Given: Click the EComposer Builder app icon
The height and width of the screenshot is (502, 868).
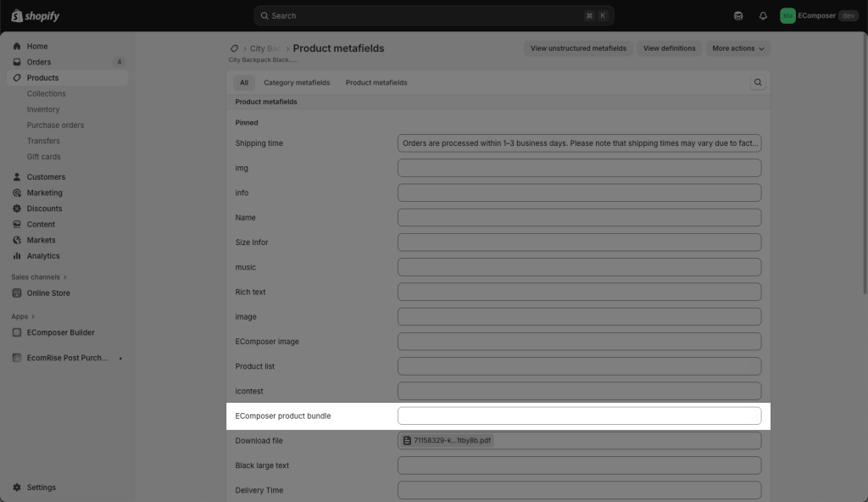Looking at the screenshot, I should pos(17,332).
